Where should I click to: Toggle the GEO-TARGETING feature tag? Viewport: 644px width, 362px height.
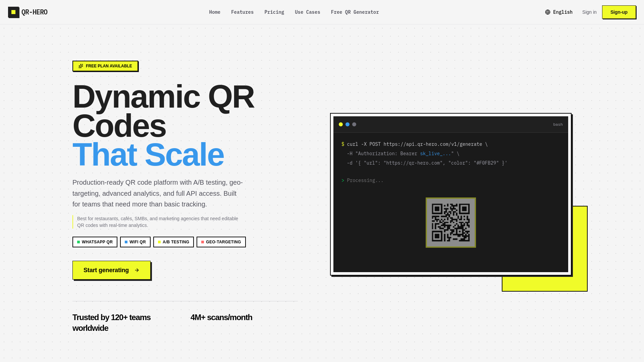coord(221,242)
